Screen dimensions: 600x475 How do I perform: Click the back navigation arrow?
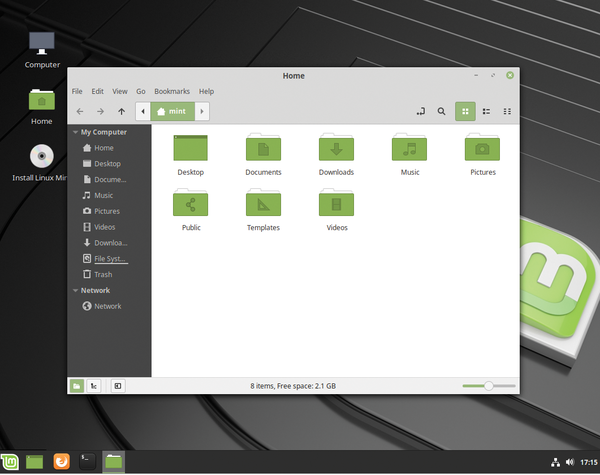coord(80,111)
